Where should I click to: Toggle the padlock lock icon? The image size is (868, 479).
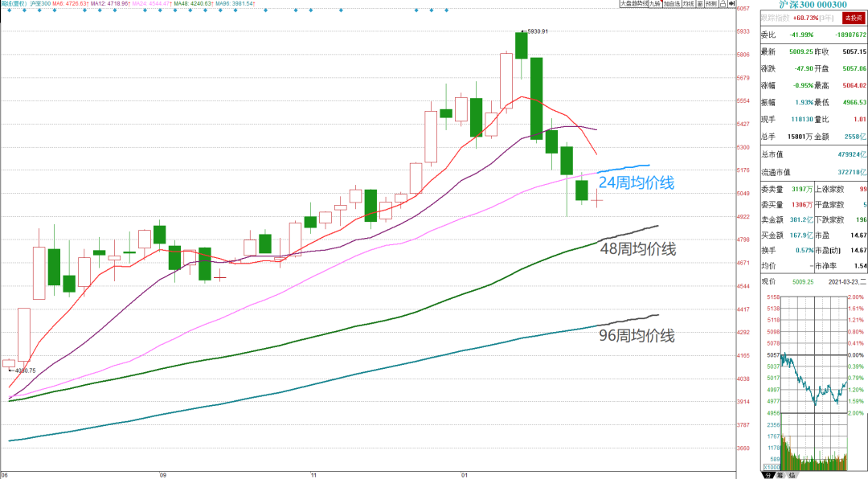(x=723, y=3)
